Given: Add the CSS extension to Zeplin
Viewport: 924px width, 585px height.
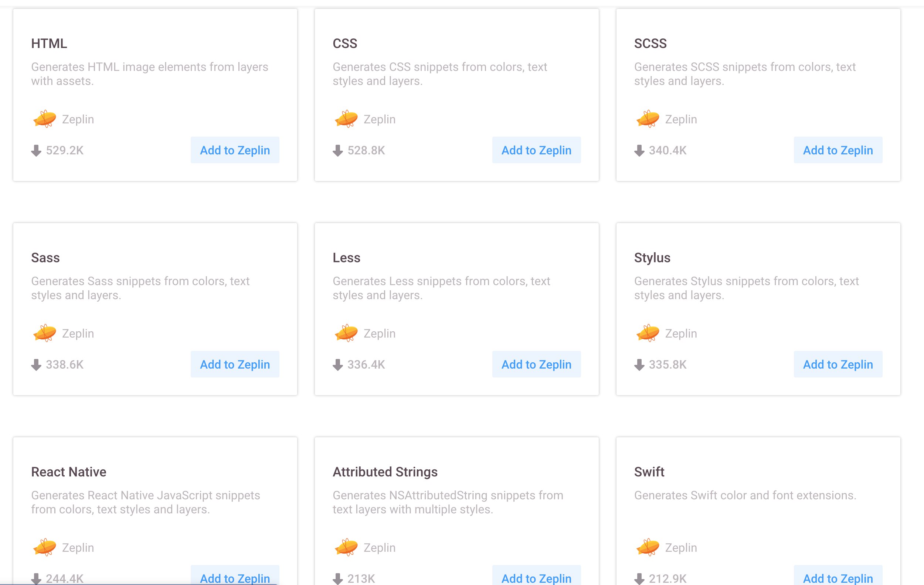Looking at the screenshot, I should (536, 150).
